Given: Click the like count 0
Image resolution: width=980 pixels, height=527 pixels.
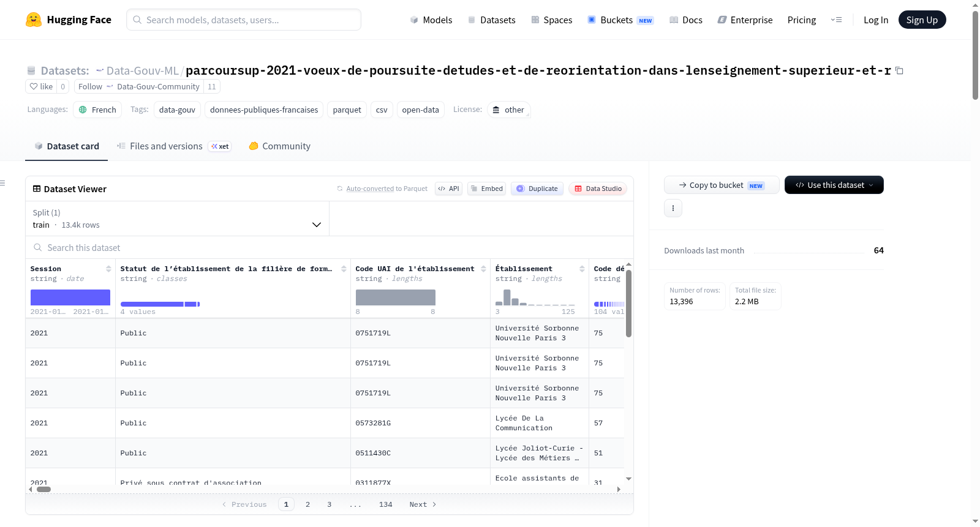Looking at the screenshot, I should point(62,86).
